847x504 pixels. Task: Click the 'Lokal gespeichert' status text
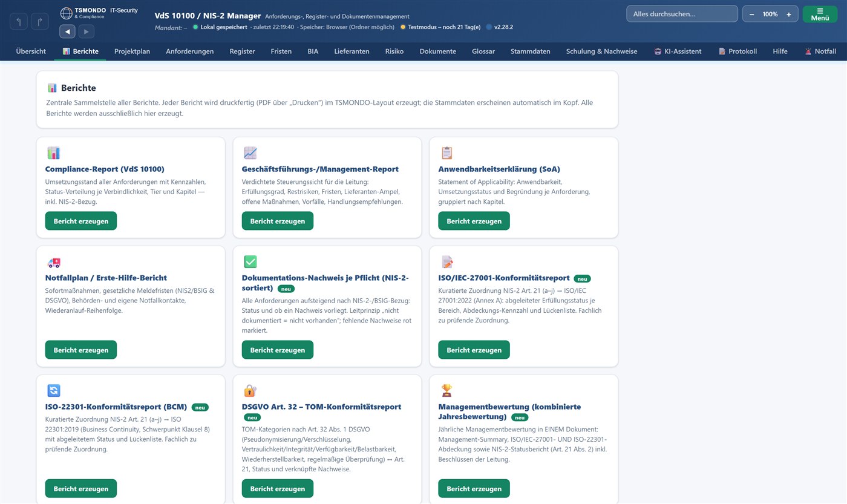224,27
